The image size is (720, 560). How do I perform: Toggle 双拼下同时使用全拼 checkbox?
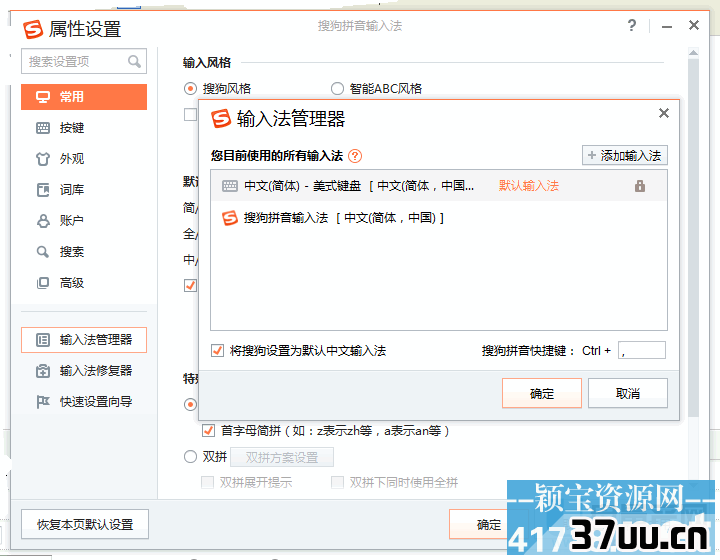(338, 482)
